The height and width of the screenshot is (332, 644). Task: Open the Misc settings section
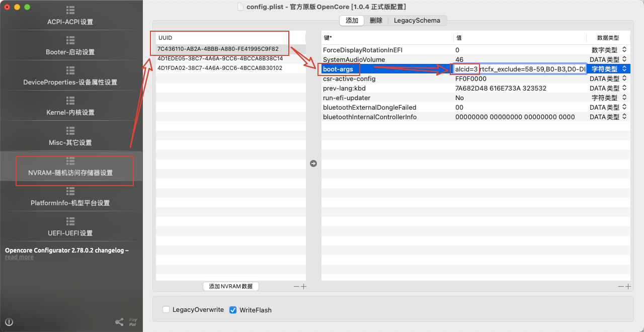(x=70, y=136)
